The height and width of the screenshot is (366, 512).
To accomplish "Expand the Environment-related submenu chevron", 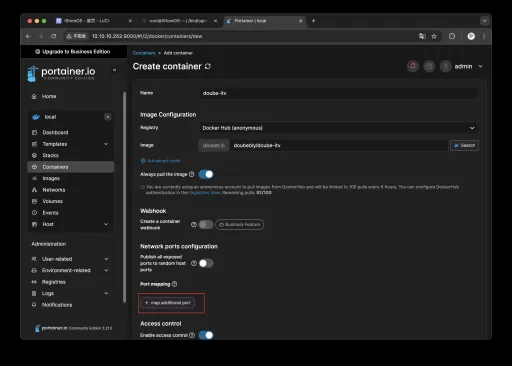I will pyautogui.click(x=106, y=270).
